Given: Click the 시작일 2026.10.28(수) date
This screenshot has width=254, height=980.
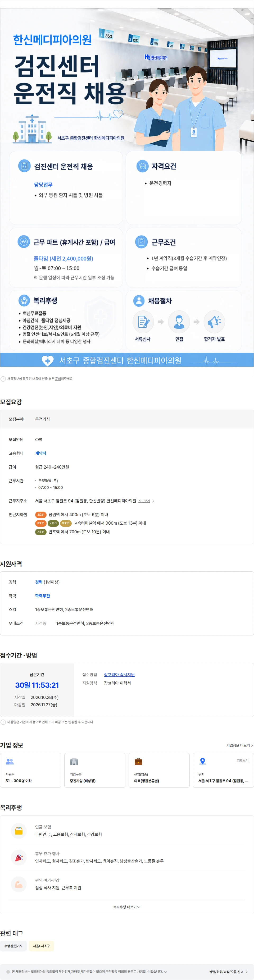Looking at the screenshot, I should [x=44, y=697].
